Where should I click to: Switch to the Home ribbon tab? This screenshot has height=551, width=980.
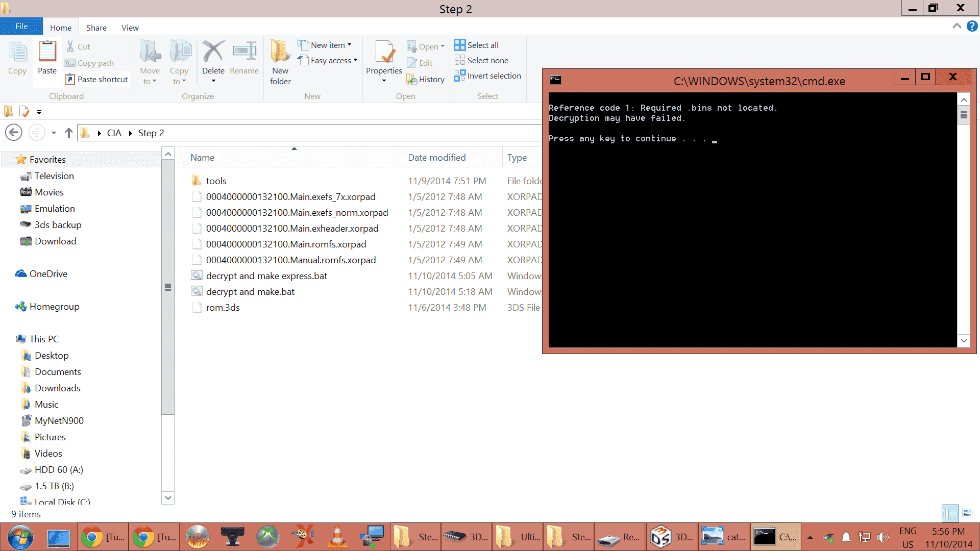pyautogui.click(x=61, y=28)
